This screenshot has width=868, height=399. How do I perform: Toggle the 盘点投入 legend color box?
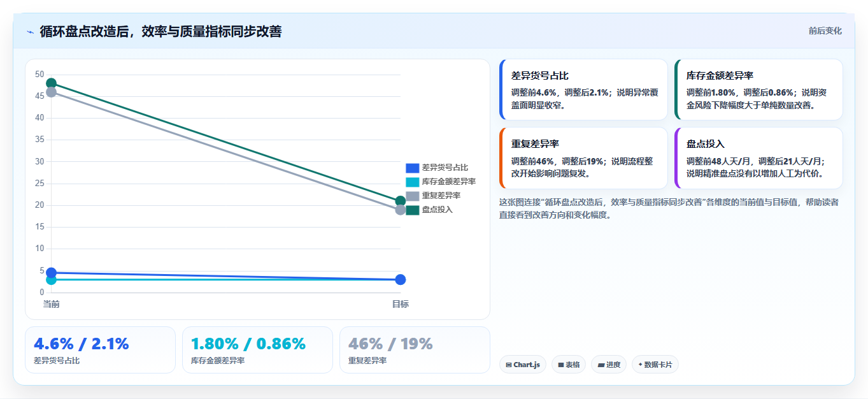pyautogui.click(x=413, y=210)
